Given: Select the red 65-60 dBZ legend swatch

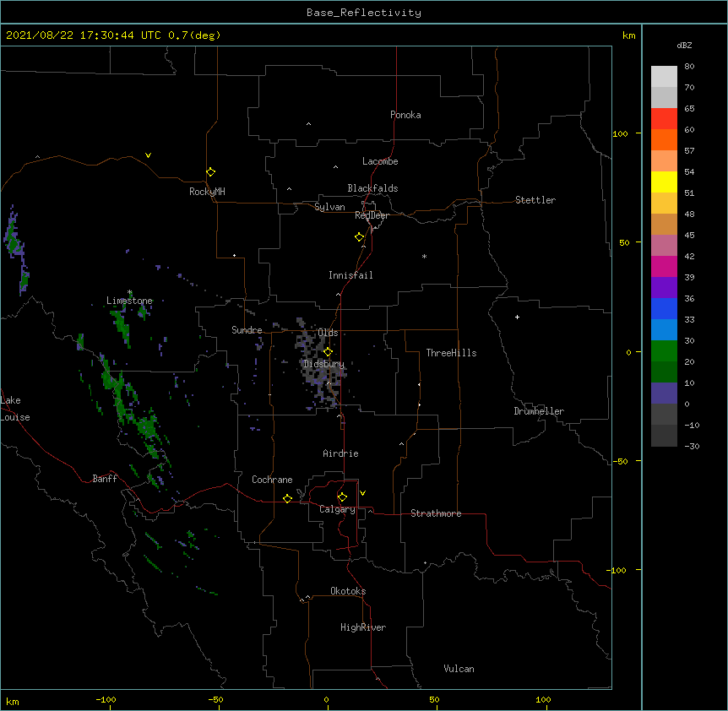Looking at the screenshot, I should click(x=664, y=118).
